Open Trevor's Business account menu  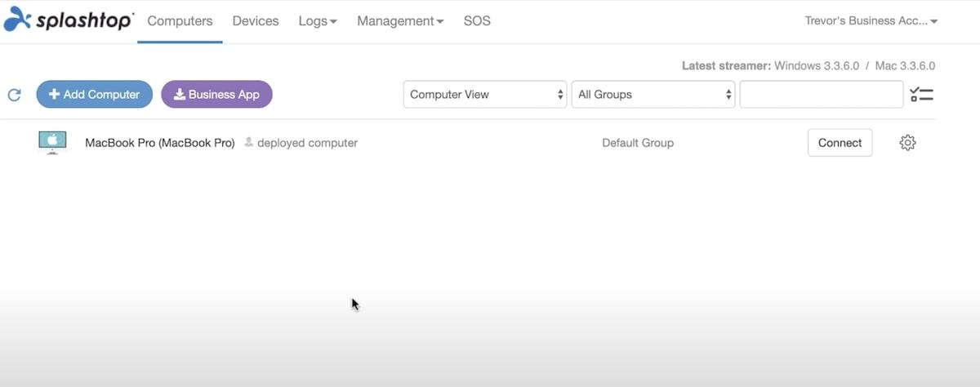point(871,21)
